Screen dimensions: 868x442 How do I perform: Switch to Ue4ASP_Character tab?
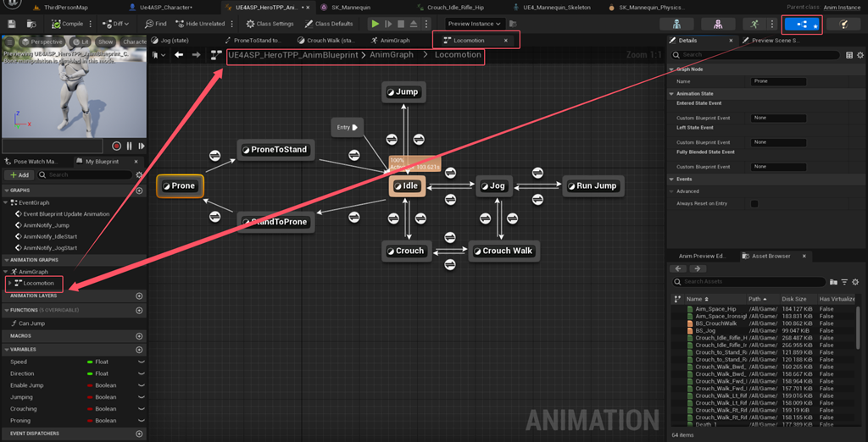click(x=168, y=7)
